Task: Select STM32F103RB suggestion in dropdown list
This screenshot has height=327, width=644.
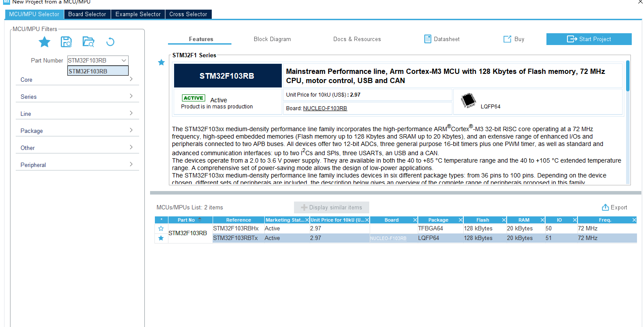Action: [98, 71]
